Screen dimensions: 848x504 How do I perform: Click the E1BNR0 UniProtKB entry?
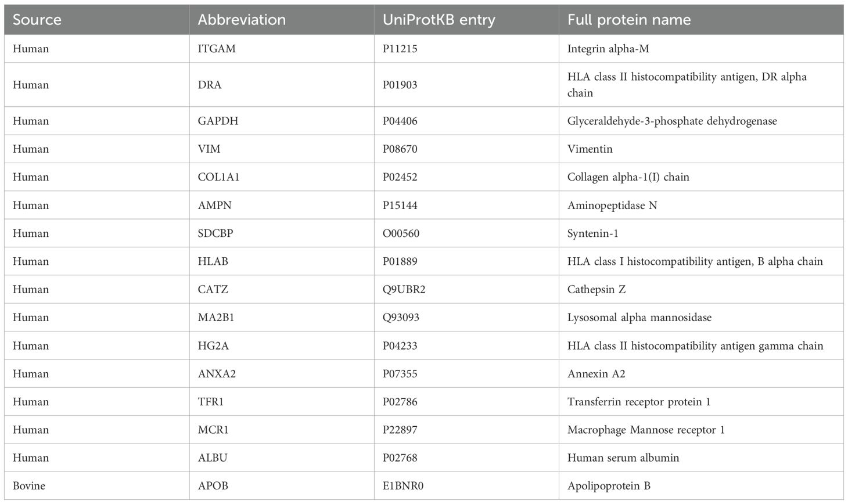coord(403,486)
